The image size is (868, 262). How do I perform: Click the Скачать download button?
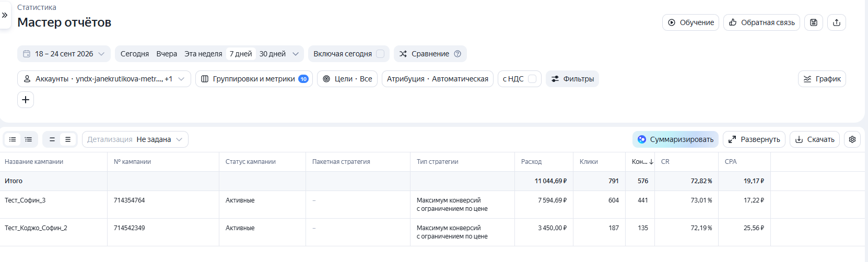coord(815,139)
